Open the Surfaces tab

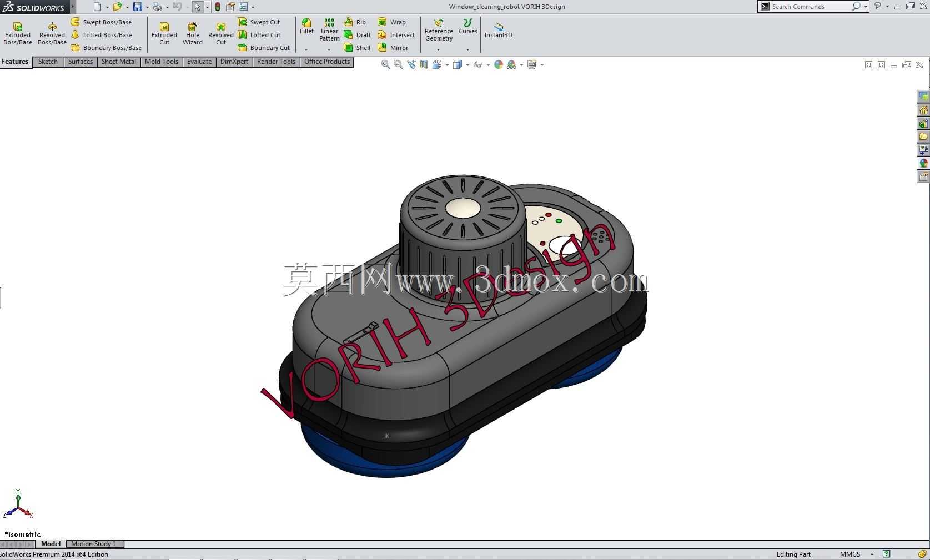pos(81,62)
